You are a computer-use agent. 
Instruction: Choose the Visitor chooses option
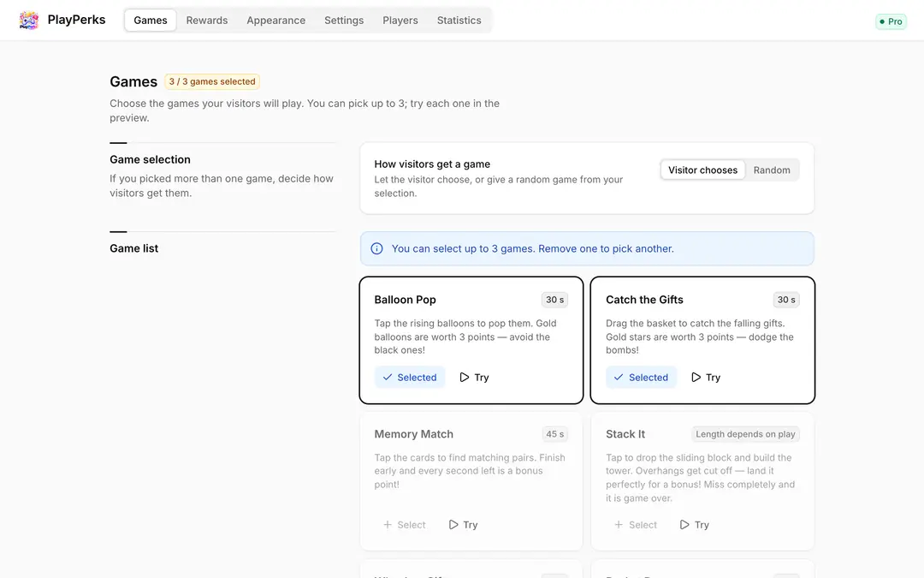pyautogui.click(x=702, y=170)
